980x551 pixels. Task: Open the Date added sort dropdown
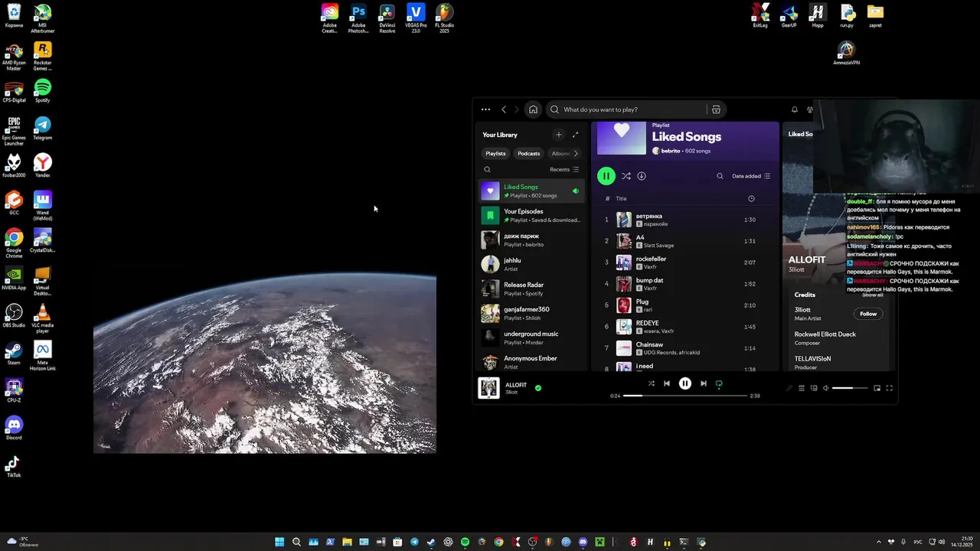click(x=751, y=176)
